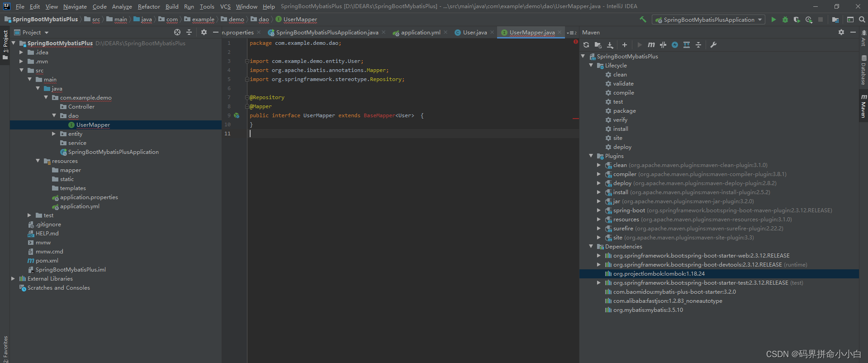Open the Database side tool window
The width and height of the screenshot is (868, 363).
click(863, 70)
